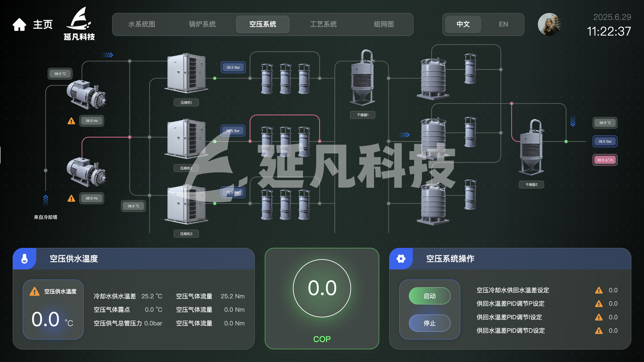
Task: Click the 0.0 value of 供回水温差PID调节P设定
Action: click(x=613, y=304)
